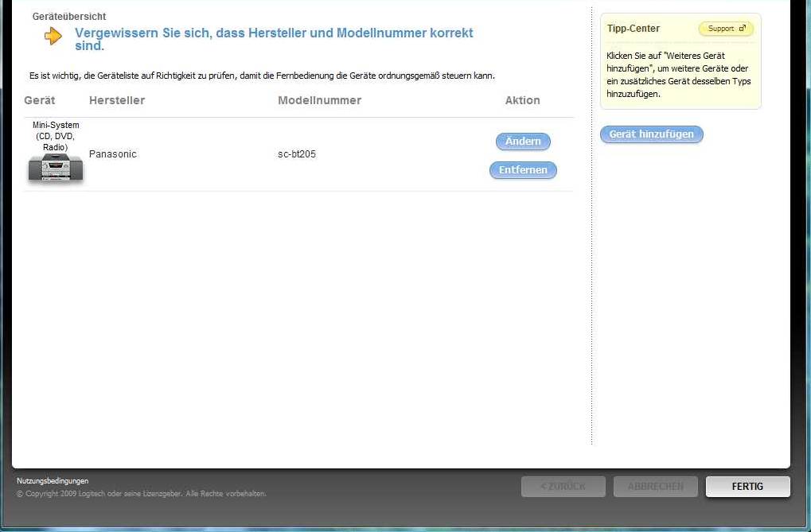Click the Gerät column header
Screen dimensions: 811x532
coord(40,100)
